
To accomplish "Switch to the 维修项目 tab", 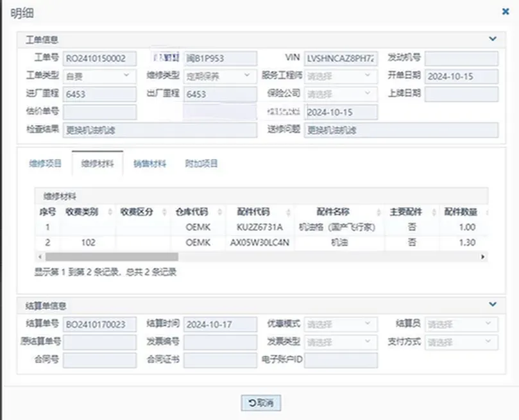I will [45, 164].
